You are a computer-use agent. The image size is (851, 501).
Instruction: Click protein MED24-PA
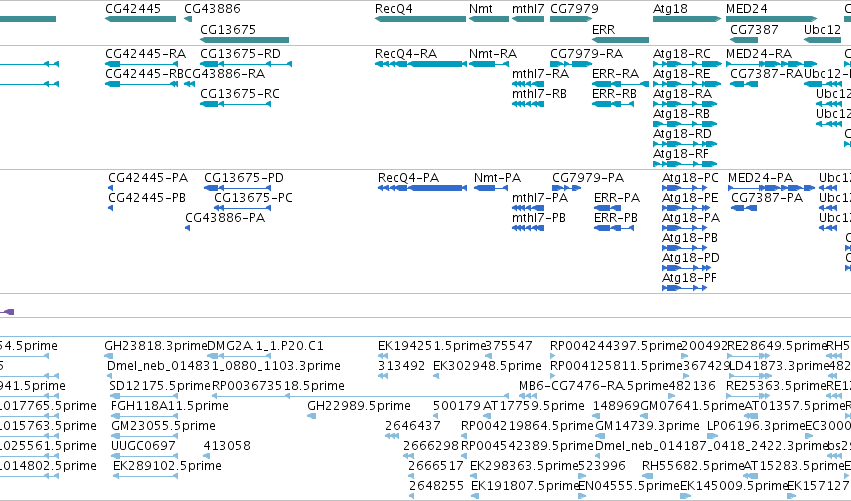coord(771,188)
